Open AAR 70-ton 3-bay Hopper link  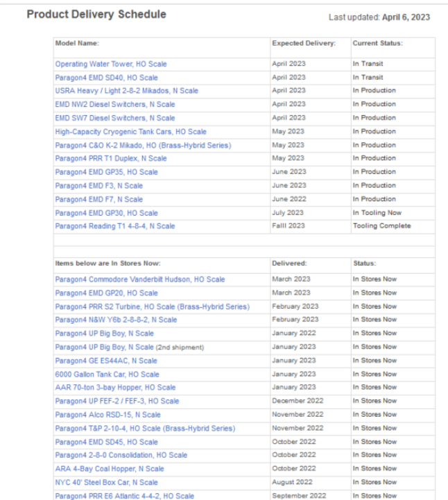click(115, 388)
